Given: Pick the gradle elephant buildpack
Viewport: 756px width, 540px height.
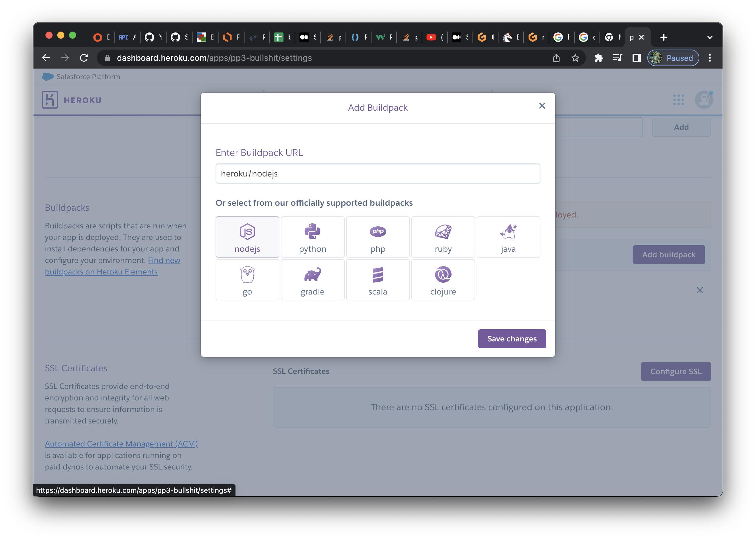Looking at the screenshot, I should click(312, 280).
